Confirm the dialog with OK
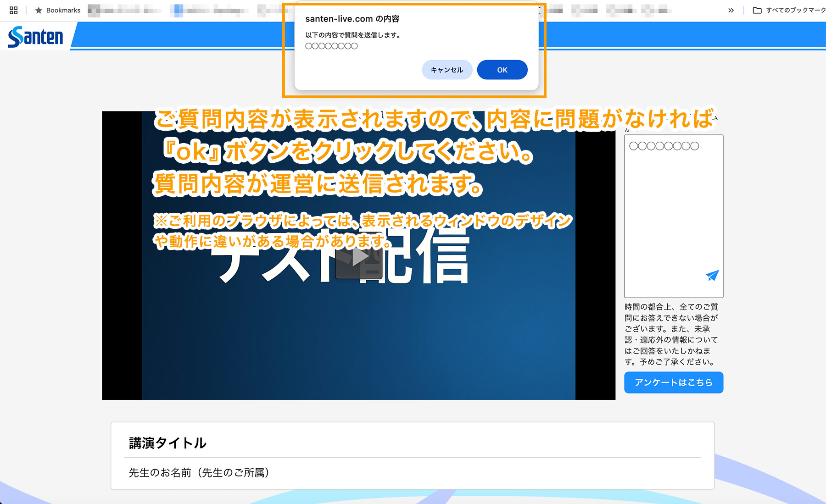826x504 pixels. point(502,70)
